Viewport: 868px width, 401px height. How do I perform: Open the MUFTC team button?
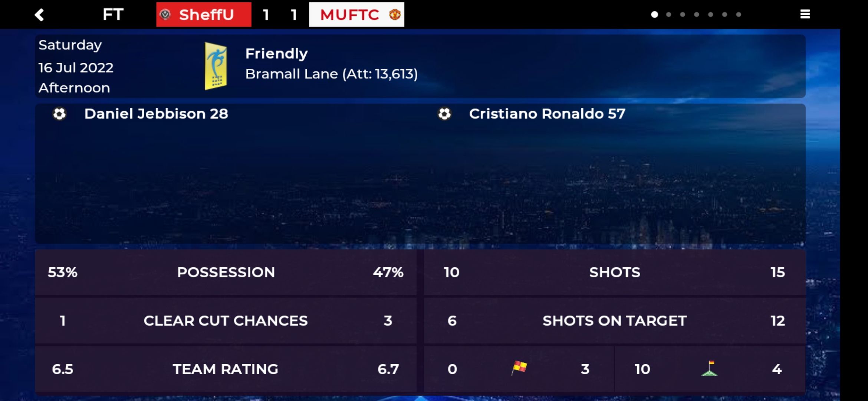(x=356, y=14)
